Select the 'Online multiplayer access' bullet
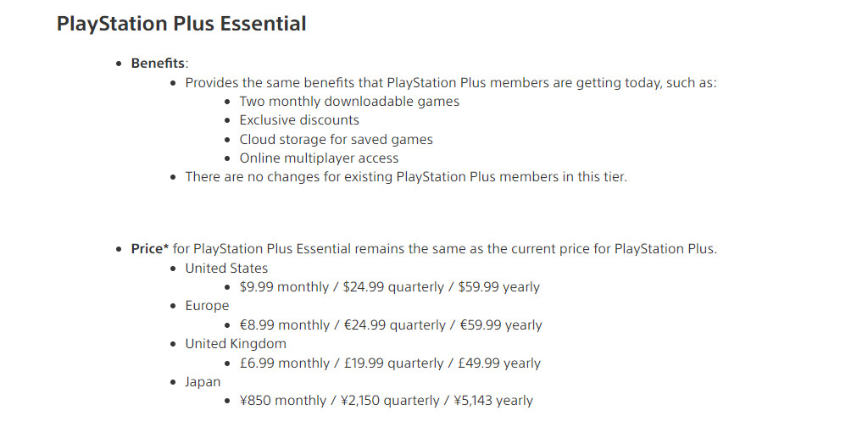The height and width of the screenshot is (427, 868). coord(319,158)
